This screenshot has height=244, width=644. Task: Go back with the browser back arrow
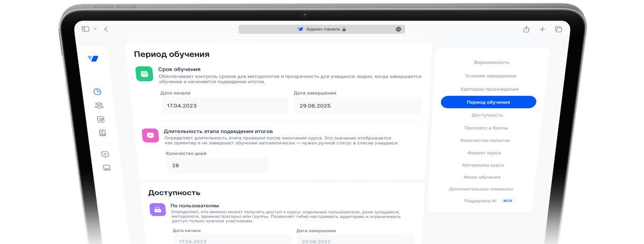point(106,29)
